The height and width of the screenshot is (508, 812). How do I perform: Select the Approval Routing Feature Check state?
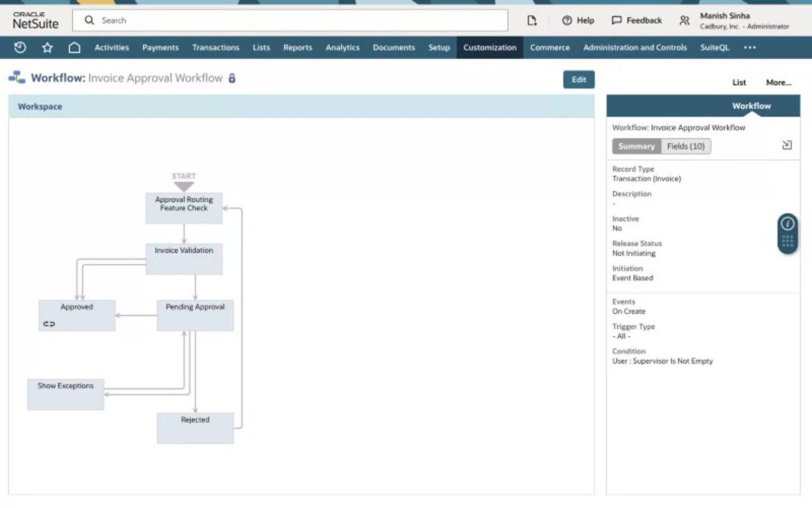[184, 208]
